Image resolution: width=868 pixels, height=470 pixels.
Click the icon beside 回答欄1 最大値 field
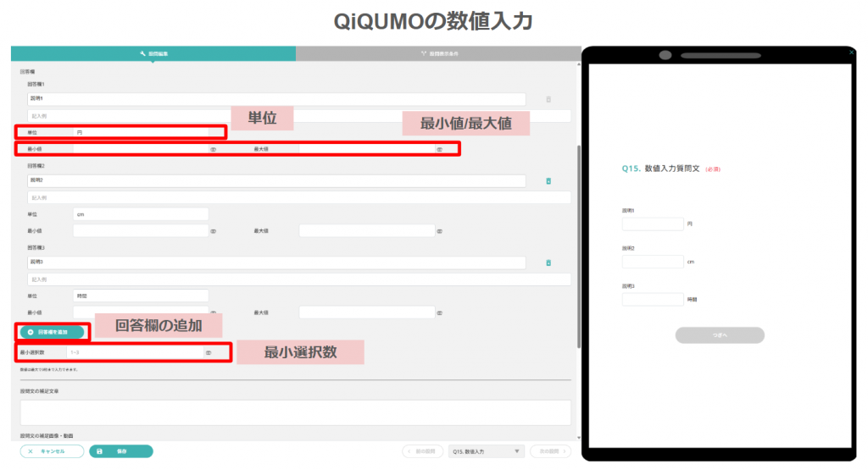440,149
